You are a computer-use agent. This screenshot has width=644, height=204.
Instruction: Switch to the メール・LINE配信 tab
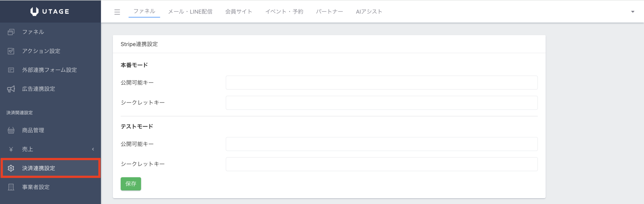190,12
